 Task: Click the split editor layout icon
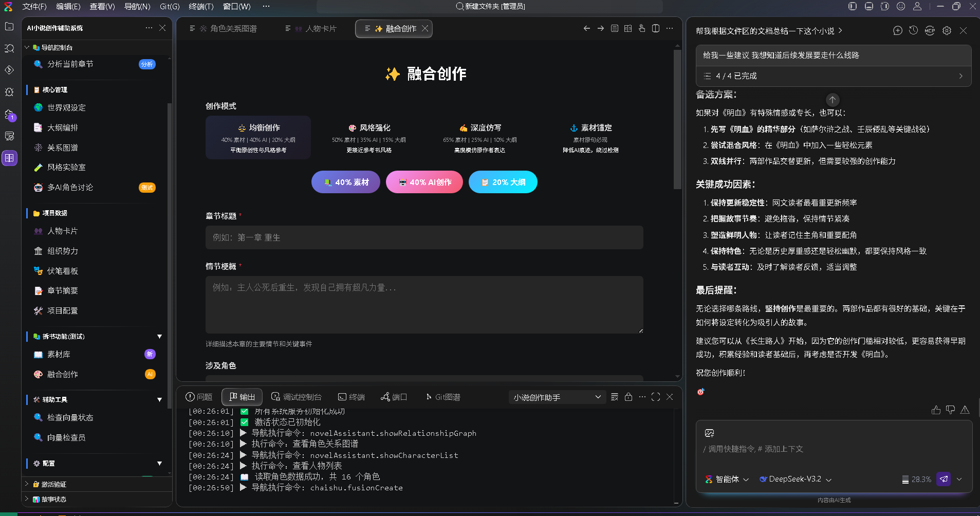coord(656,28)
